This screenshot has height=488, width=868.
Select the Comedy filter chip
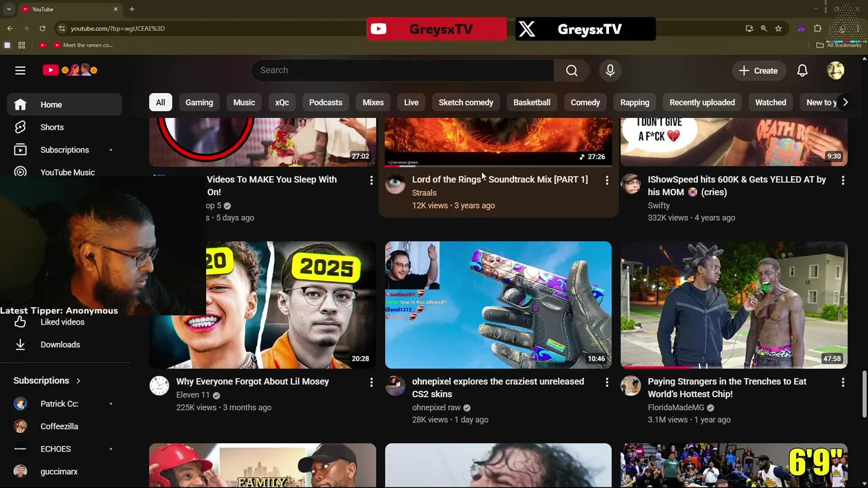(x=585, y=102)
